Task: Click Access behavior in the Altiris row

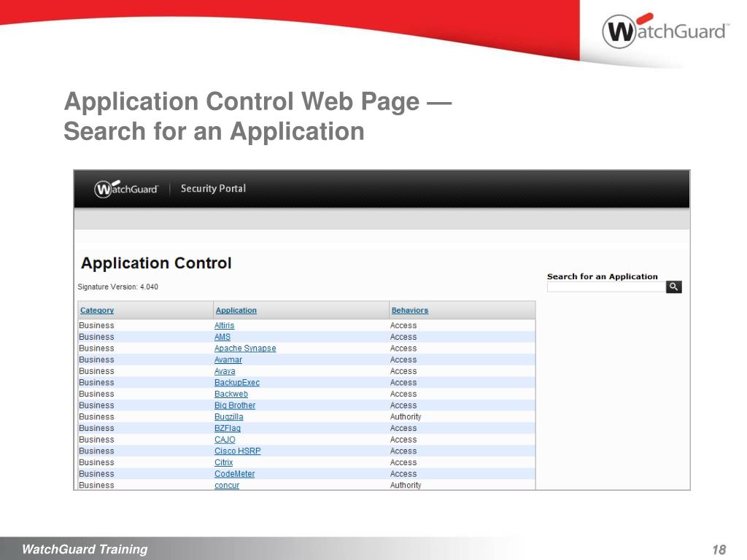Action: [403, 325]
